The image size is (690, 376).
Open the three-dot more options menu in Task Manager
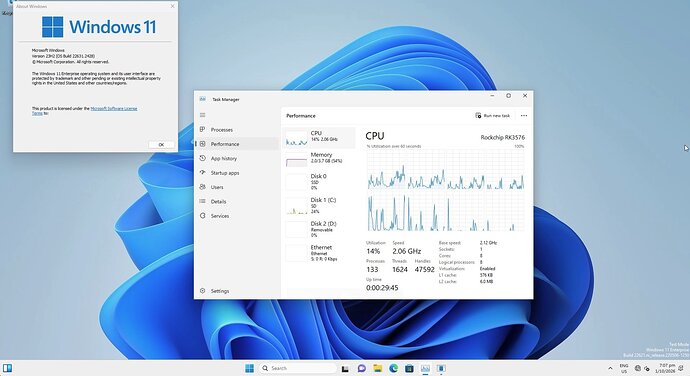(x=524, y=115)
